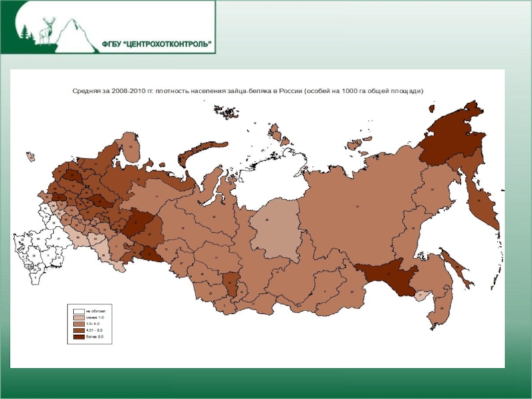The width and height of the screenshot is (532, 399).
Task: Select the white "не обитает" legend swatch
Action: (x=78, y=311)
